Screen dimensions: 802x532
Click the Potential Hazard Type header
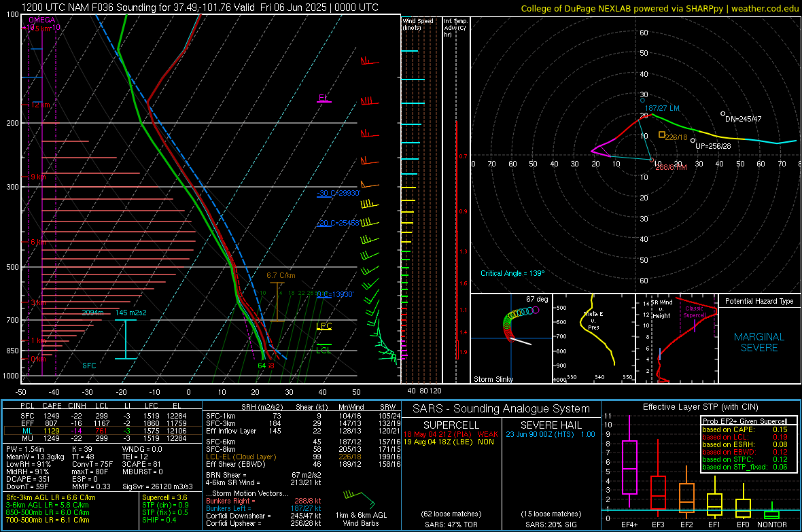[x=759, y=301]
